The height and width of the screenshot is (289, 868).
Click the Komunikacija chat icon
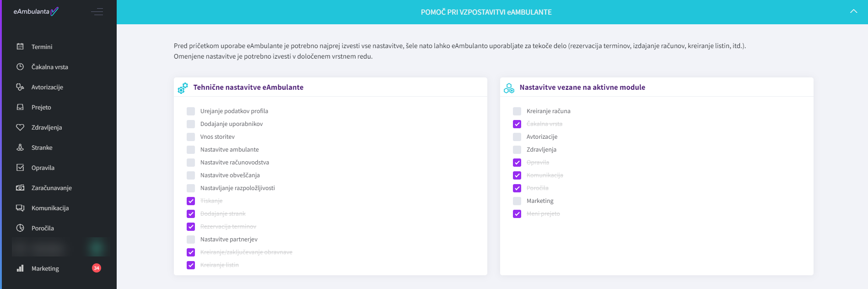click(20, 208)
